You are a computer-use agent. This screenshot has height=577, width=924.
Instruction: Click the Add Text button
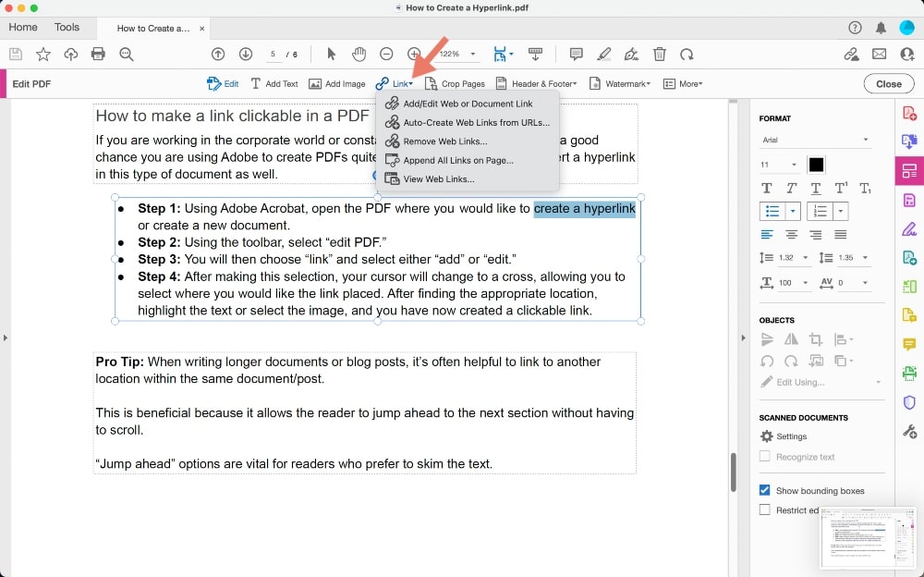274,83
